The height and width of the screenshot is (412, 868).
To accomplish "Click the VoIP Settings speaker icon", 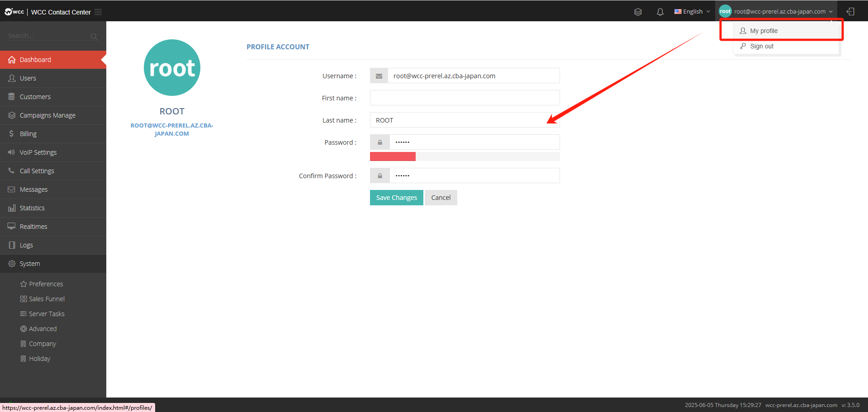I will click(11, 152).
